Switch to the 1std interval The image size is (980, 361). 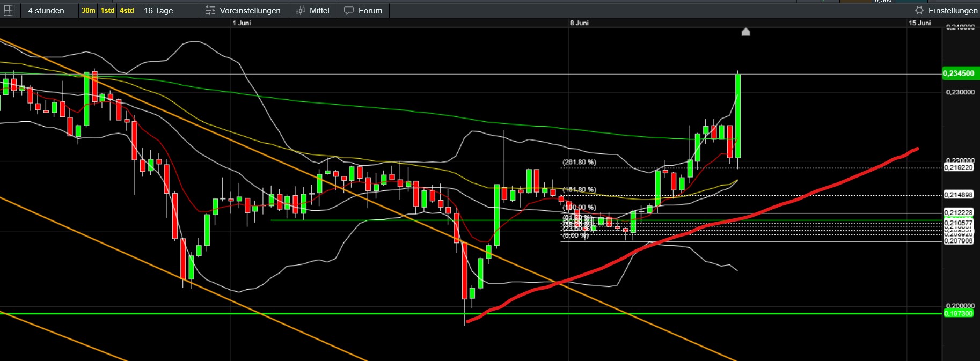107,11
